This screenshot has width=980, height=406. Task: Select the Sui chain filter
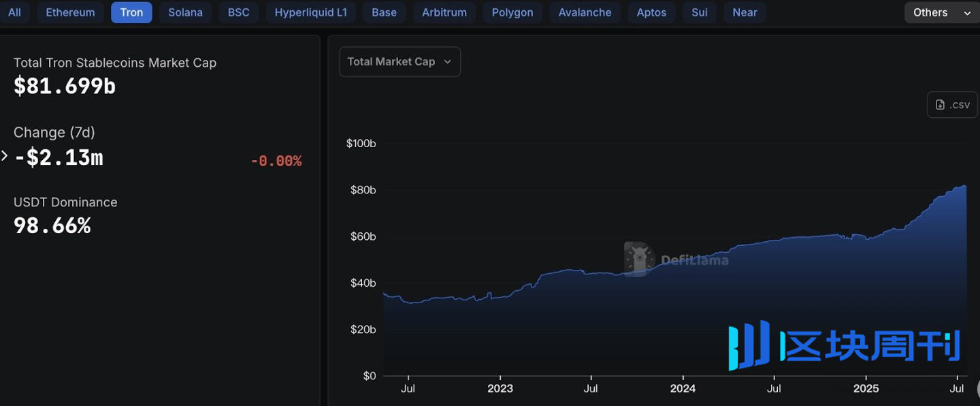(699, 12)
